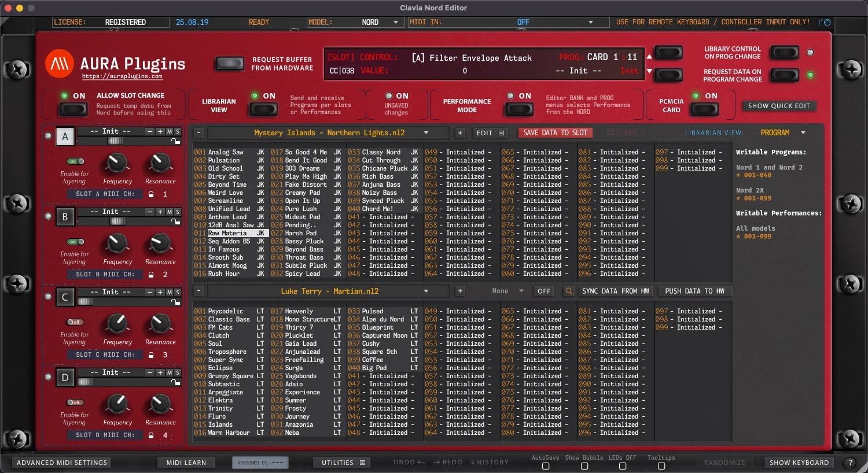
Task: Open the Librarian View PROGRAM dropdown
Action: (x=783, y=133)
